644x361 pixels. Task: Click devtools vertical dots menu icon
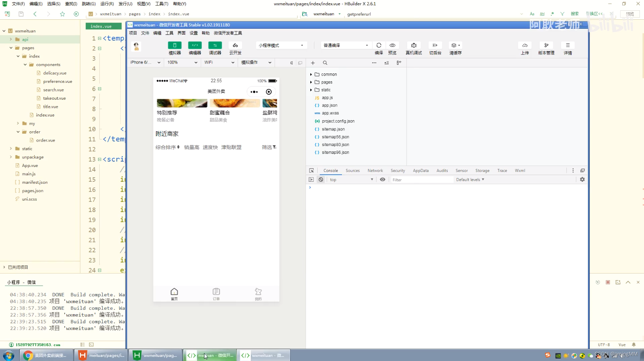(x=573, y=171)
